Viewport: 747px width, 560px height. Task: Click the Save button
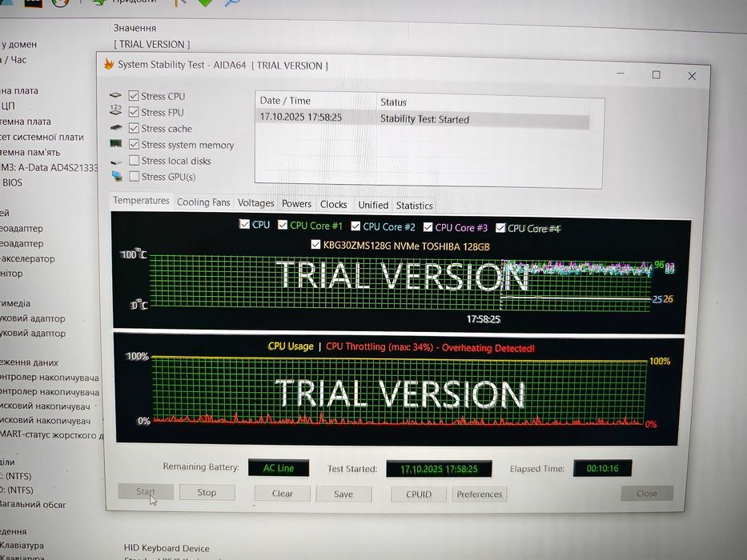[x=343, y=494]
